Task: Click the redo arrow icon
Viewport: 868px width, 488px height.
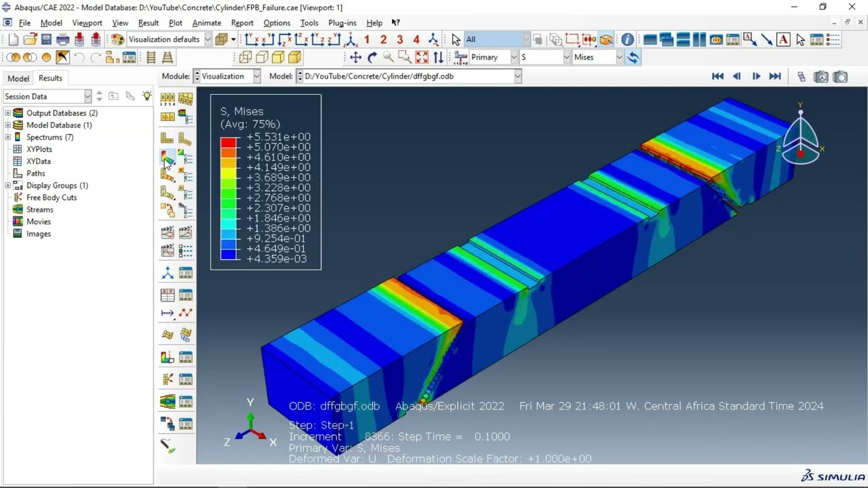Action: pyautogui.click(x=96, y=58)
